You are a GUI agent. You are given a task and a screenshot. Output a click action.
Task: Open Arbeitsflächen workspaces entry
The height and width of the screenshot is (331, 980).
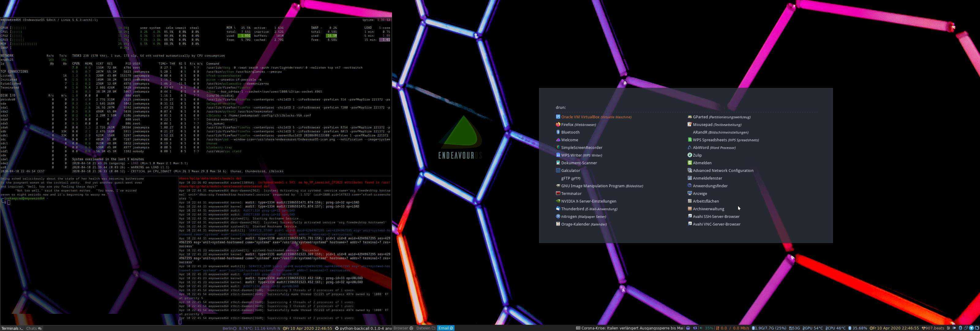pos(703,201)
